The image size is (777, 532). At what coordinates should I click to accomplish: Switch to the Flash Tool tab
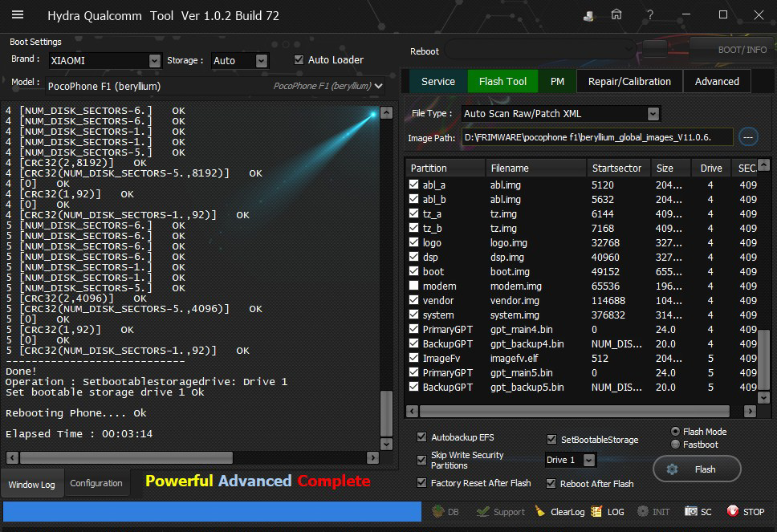tap(502, 81)
